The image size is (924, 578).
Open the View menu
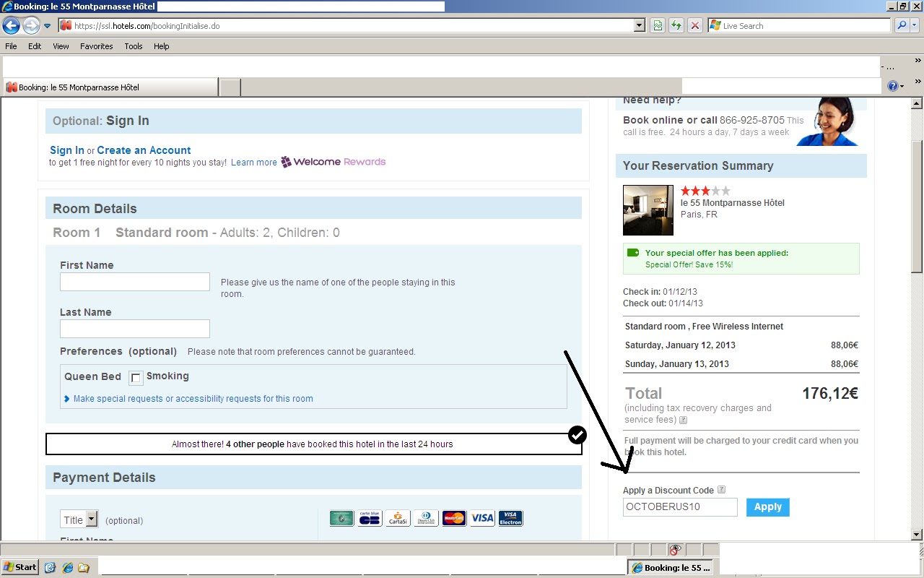[x=61, y=46]
